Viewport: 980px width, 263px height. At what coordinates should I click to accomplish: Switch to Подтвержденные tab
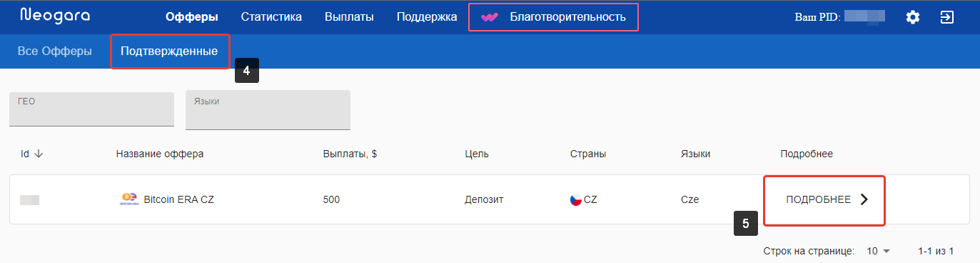coord(169,51)
